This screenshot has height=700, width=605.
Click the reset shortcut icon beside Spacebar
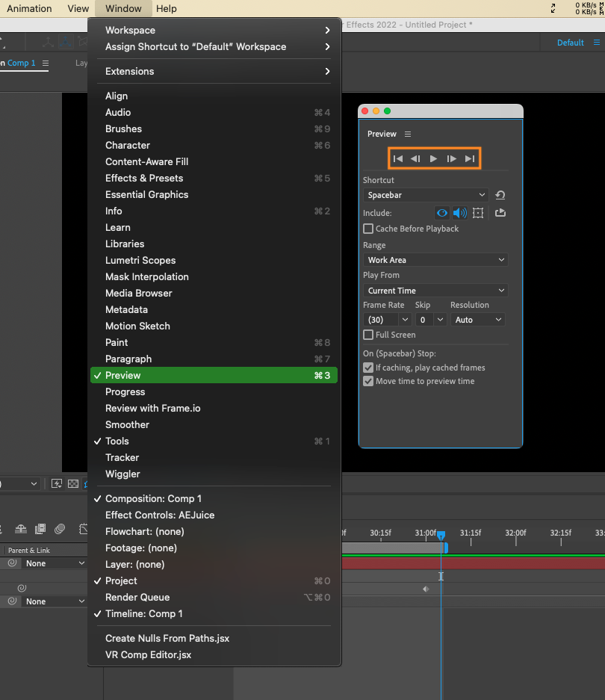[x=500, y=195]
